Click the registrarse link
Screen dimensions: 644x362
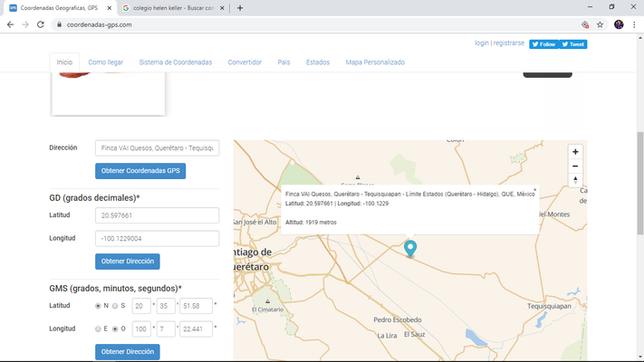509,43
